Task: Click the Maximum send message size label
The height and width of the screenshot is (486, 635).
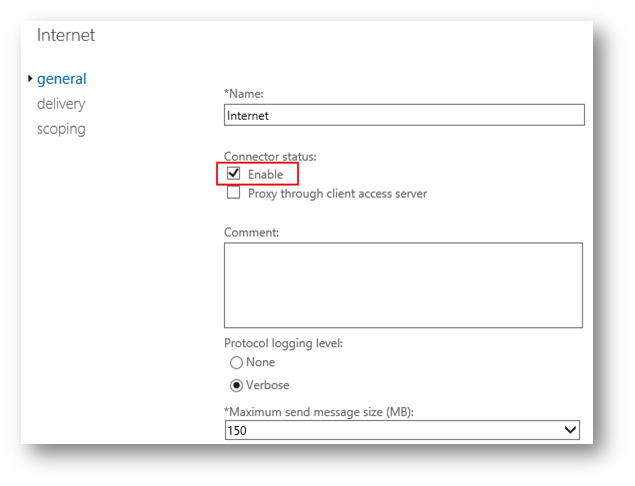Action: tap(319, 412)
